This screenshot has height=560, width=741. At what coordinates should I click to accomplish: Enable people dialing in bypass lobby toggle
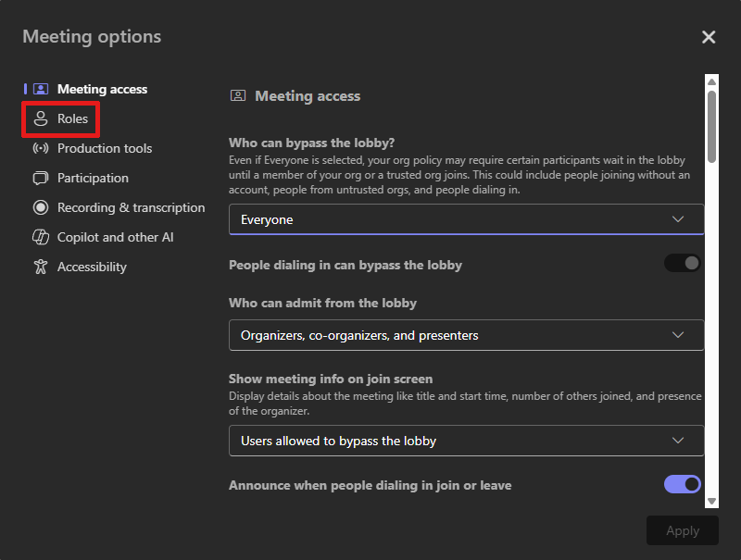click(x=683, y=263)
